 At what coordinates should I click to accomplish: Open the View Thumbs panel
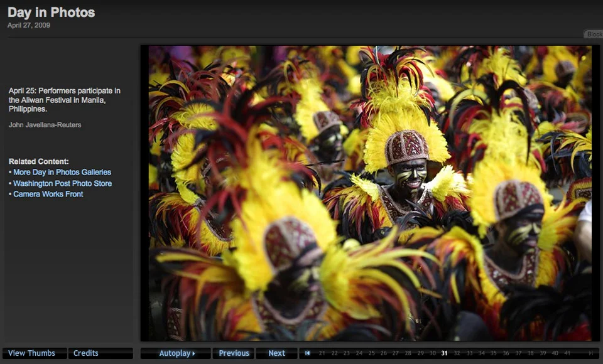(35, 353)
